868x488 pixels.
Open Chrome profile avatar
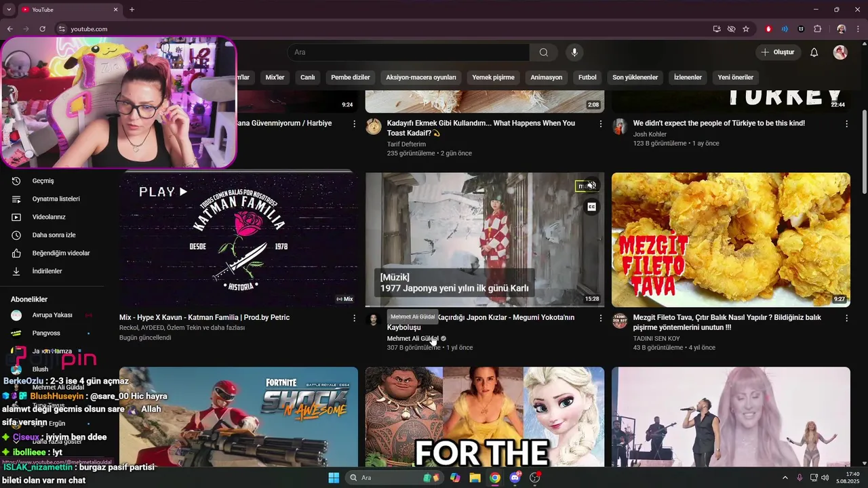(x=842, y=29)
